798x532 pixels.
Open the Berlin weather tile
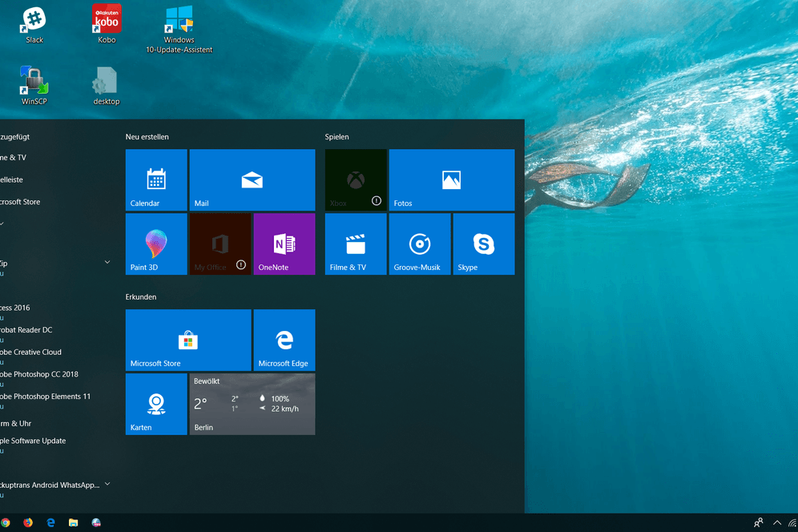[x=252, y=405]
